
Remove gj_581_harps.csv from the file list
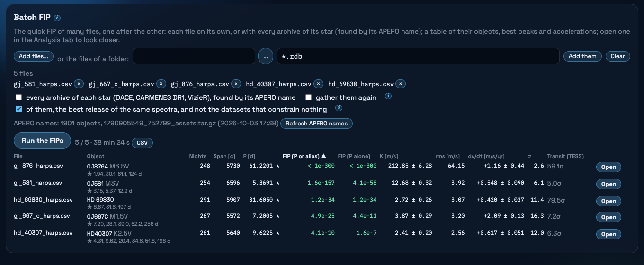coord(79,84)
